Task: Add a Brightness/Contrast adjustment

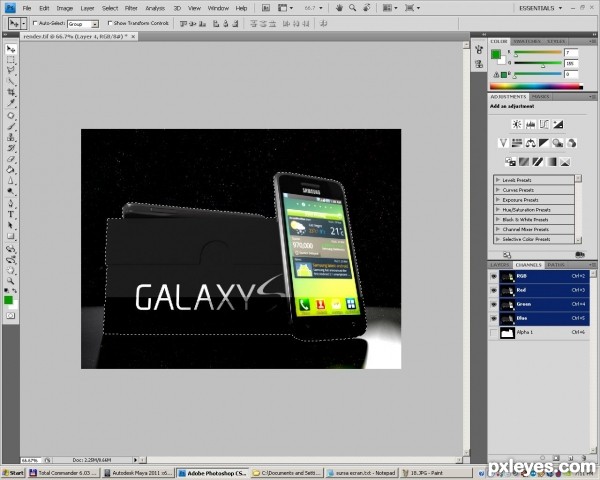Action: point(517,124)
